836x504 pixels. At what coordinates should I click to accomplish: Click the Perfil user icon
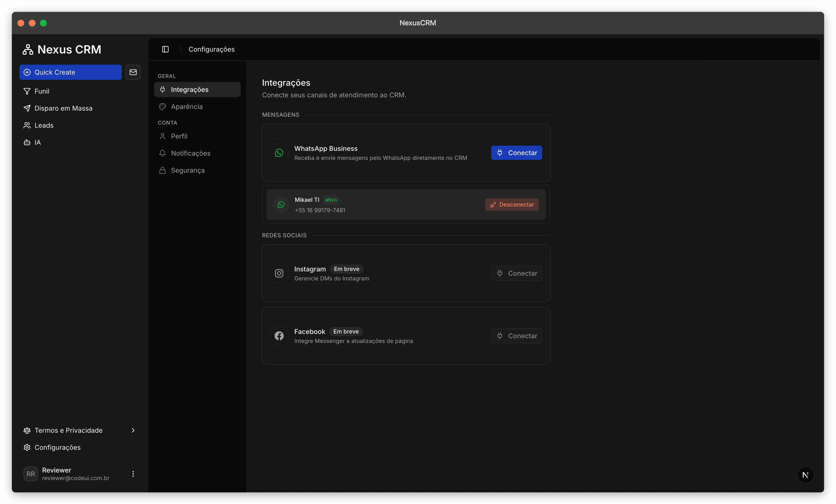163,136
